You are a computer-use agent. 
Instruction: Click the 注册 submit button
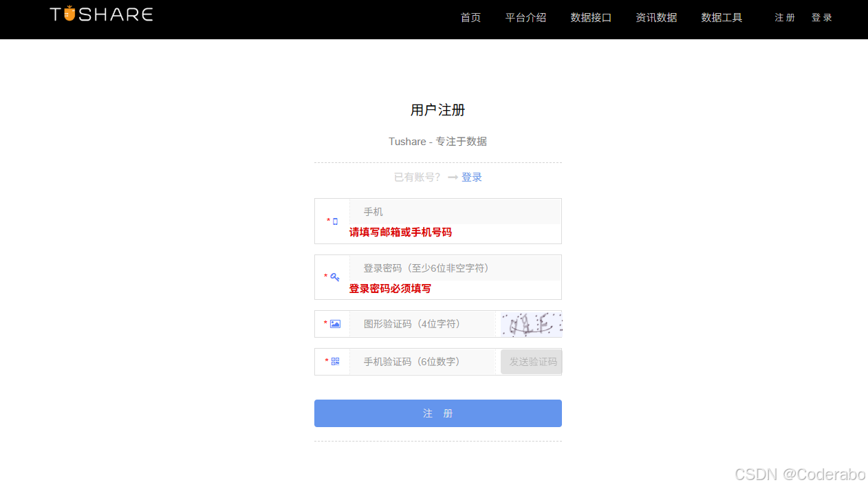[x=437, y=413]
